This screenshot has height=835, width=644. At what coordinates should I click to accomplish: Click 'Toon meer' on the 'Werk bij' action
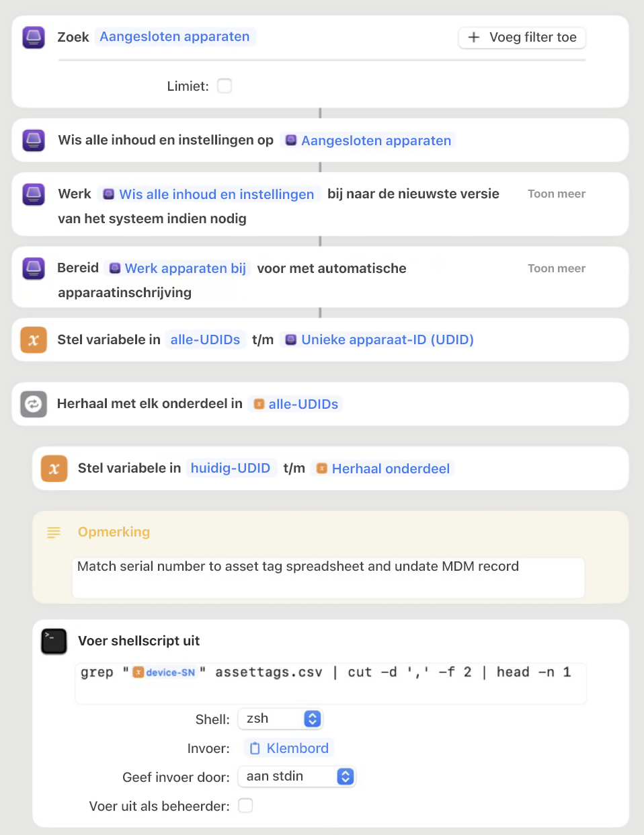[557, 194]
